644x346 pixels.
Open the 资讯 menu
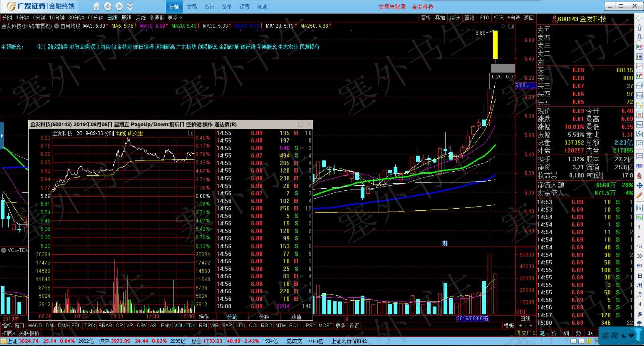pyautogui.click(x=209, y=7)
